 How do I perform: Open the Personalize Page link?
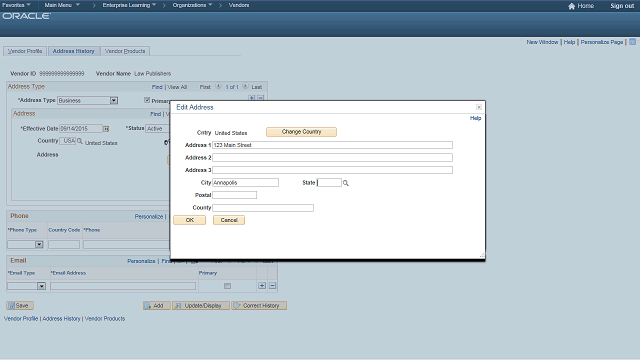point(602,42)
